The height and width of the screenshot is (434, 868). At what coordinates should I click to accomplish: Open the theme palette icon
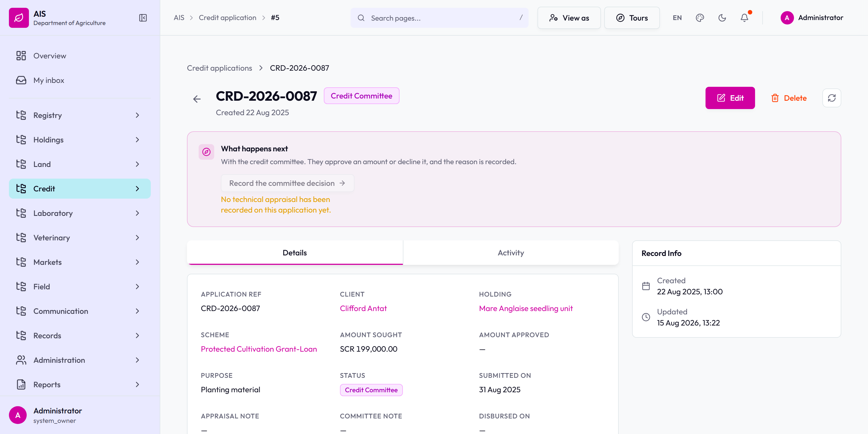[x=700, y=18]
